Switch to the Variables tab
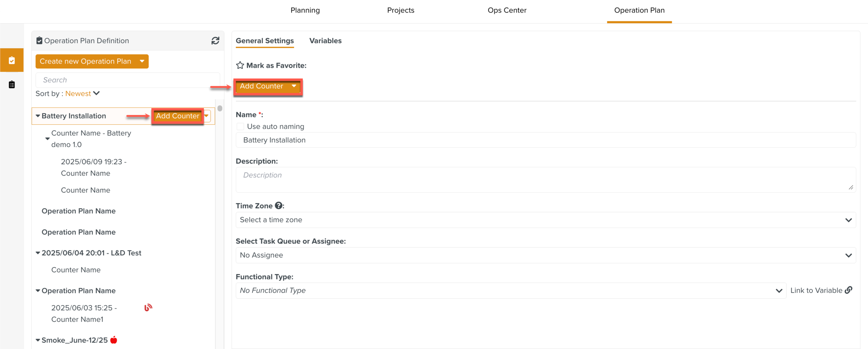 click(325, 41)
